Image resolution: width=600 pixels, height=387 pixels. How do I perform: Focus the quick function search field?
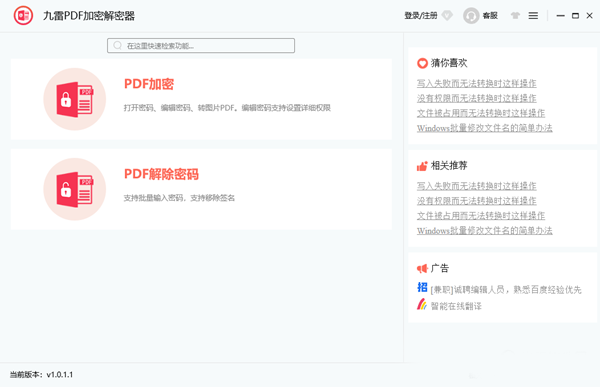pos(201,46)
